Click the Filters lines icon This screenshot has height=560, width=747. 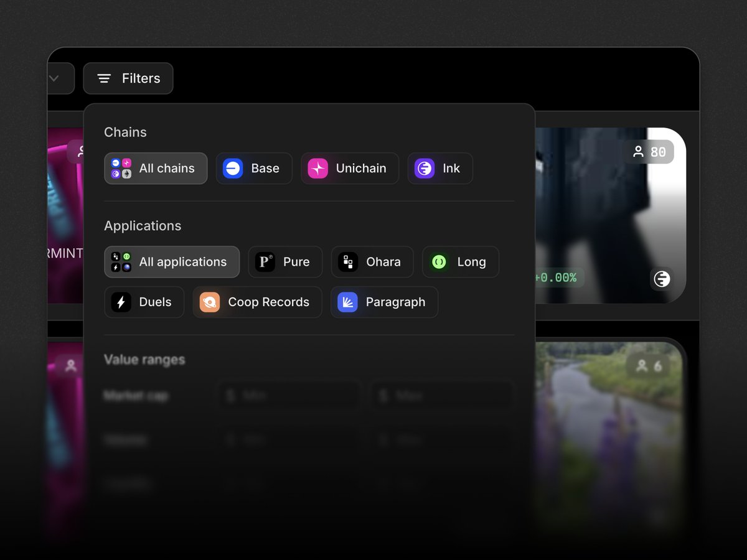104,78
